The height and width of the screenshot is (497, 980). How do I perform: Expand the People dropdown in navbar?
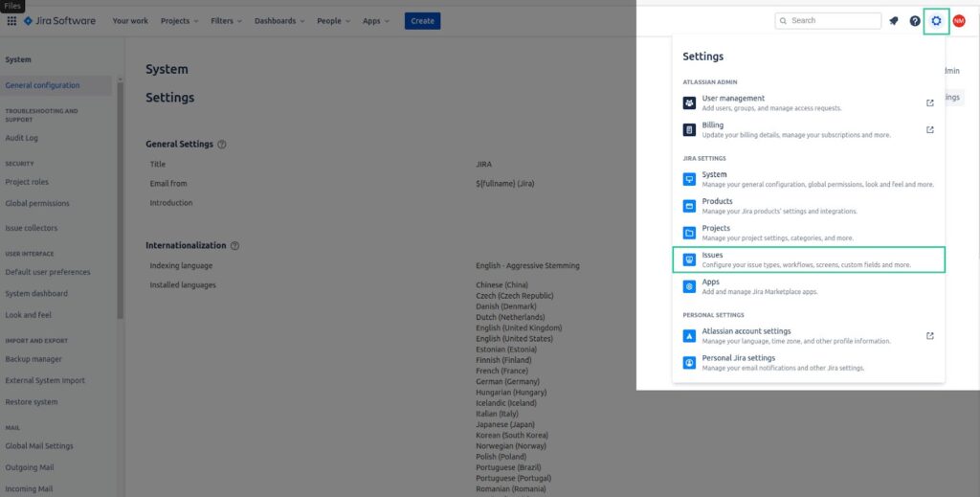click(333, 21)
